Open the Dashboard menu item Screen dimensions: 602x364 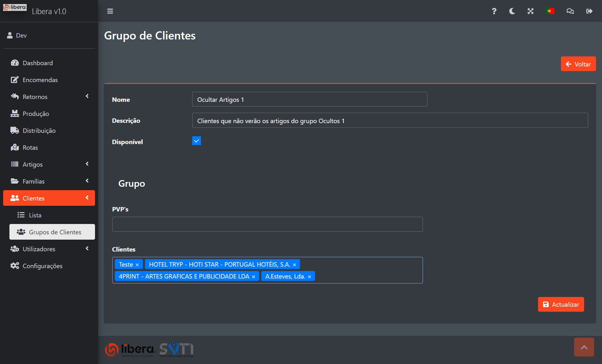[x=38, y=63]
